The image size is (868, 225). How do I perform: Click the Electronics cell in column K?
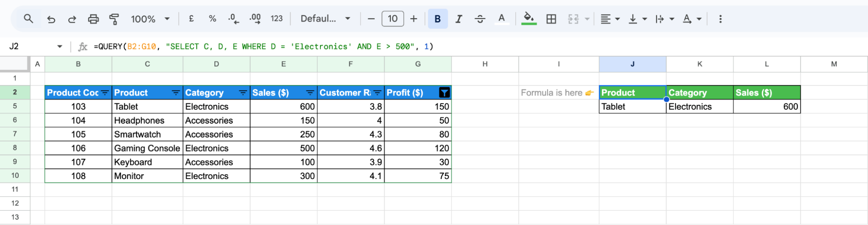[700, 107]
